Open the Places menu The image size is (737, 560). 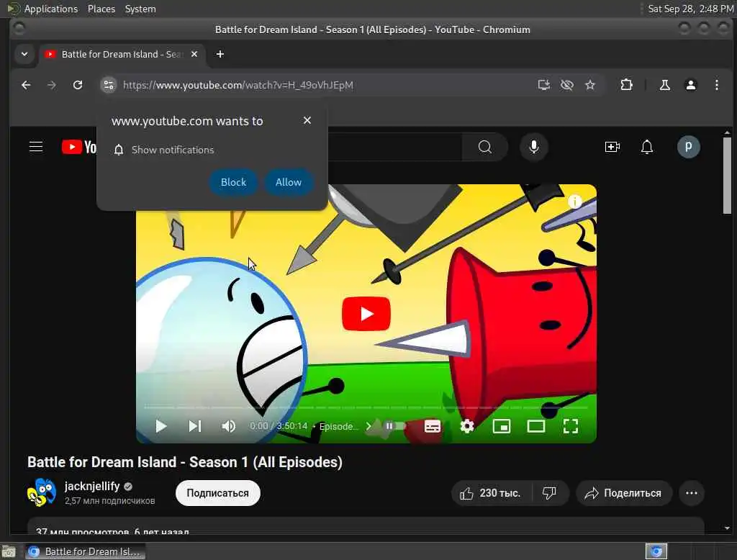(101, 9)
